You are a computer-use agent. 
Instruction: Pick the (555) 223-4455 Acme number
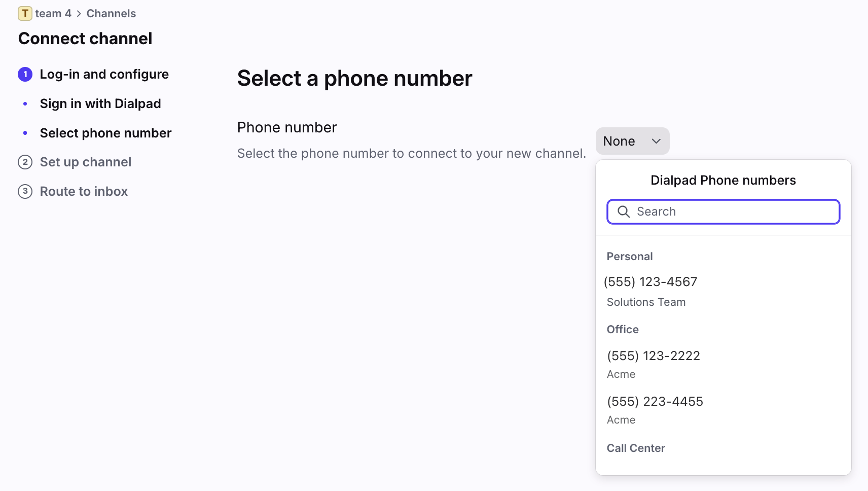point(655,402)
